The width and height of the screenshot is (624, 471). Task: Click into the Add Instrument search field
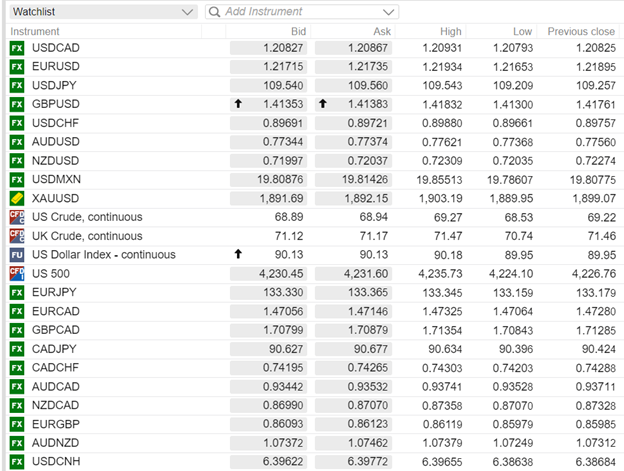point(300,12)
